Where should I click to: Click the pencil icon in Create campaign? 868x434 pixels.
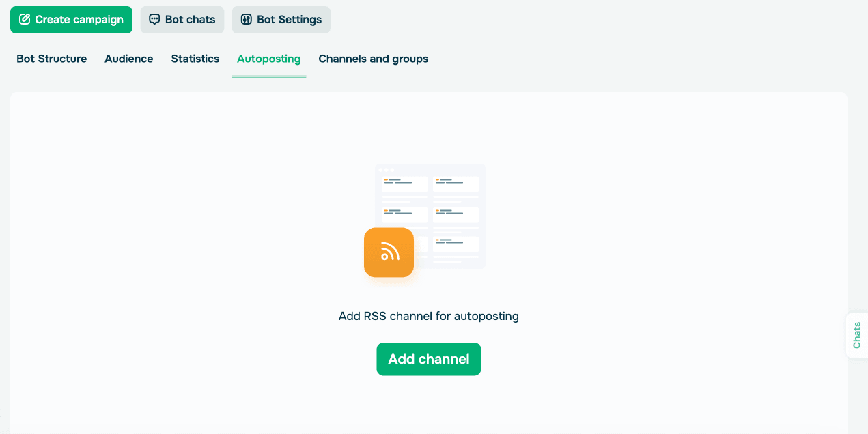coord(25,20)
